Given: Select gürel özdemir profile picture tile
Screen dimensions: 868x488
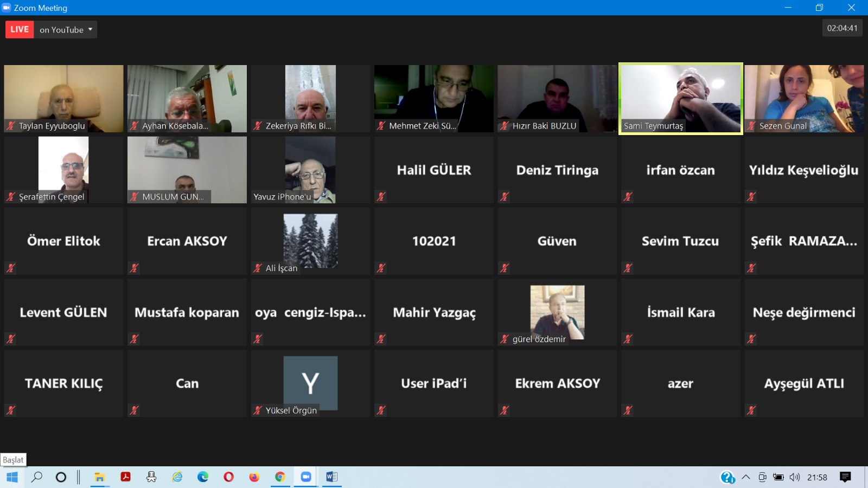Looking at the screenshot, I should point(557,312).
